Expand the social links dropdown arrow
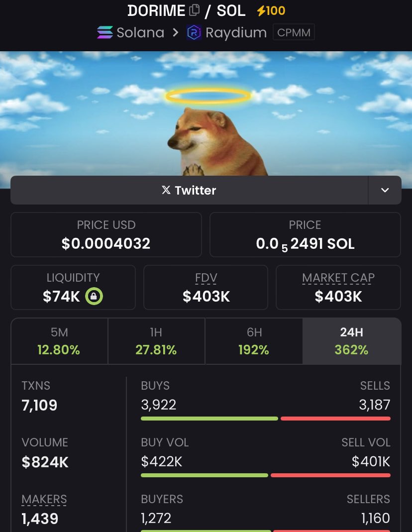The width and height of the screenshot is (412, 532). [385, 190]
